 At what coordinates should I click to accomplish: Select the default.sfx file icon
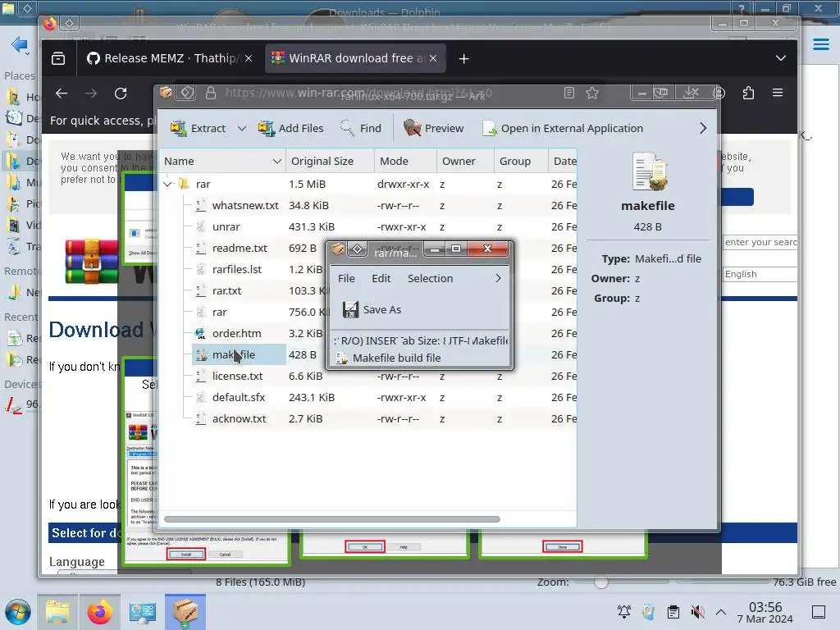[x=201, y=398]
